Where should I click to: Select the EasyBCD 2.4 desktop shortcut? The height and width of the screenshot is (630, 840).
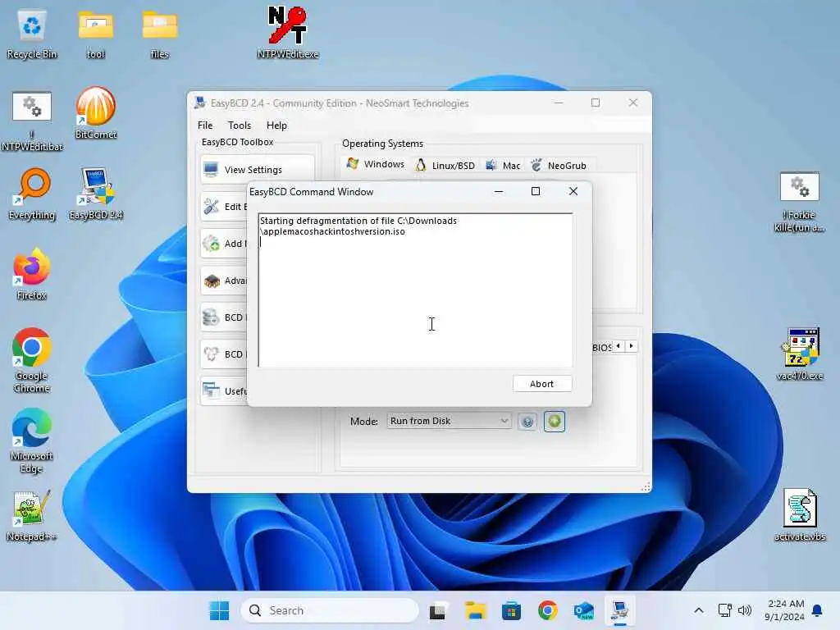(96, 194)
